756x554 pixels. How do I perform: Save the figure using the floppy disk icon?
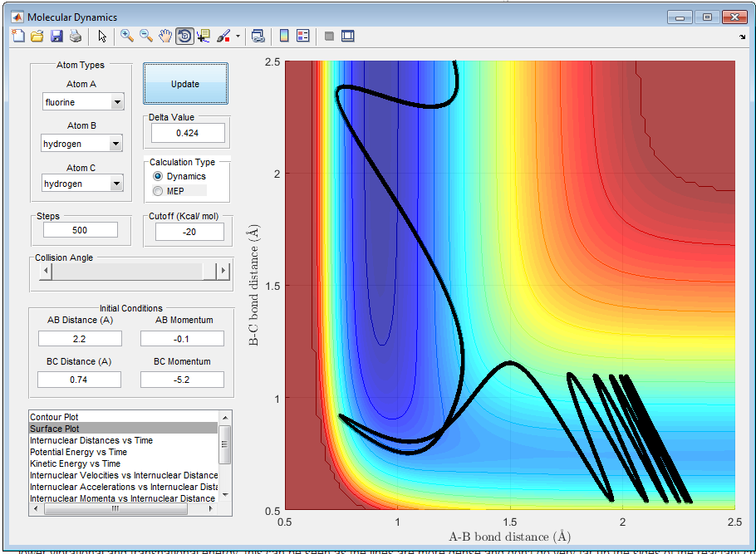tap(56, 36)
